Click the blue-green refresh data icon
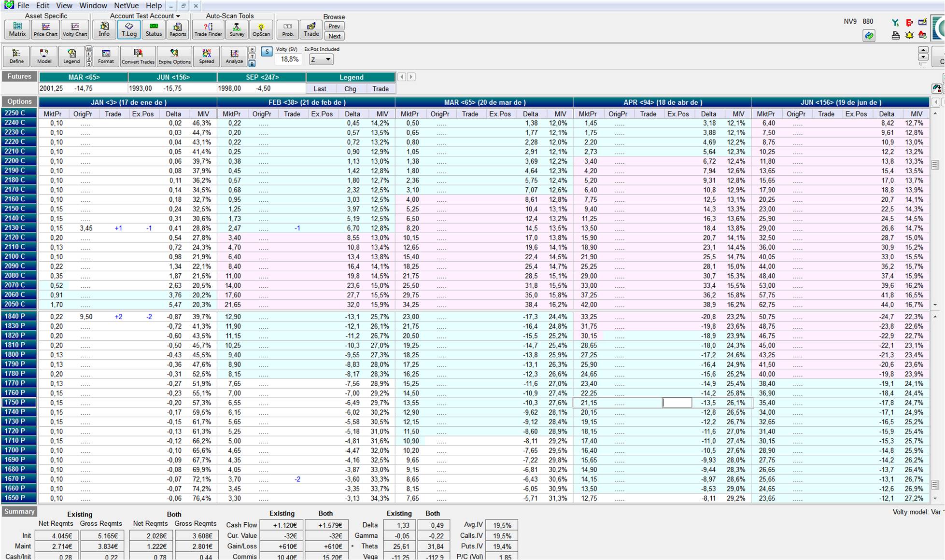The height and width of the screenshot is (560, 945). pos(869,36)
